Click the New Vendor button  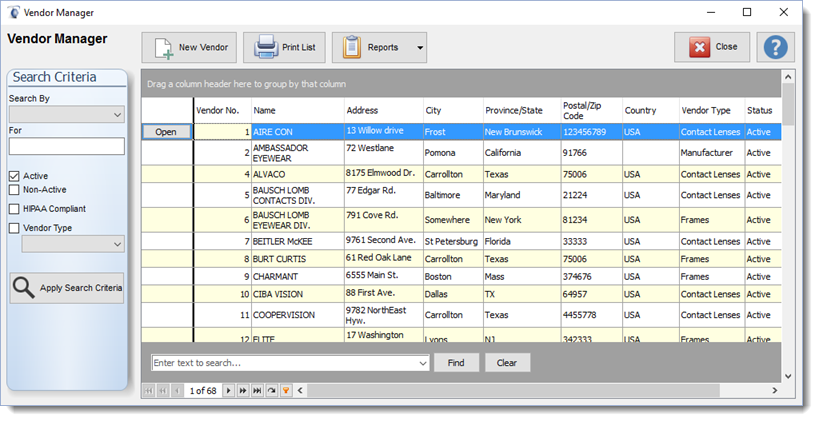click(189, 47)
